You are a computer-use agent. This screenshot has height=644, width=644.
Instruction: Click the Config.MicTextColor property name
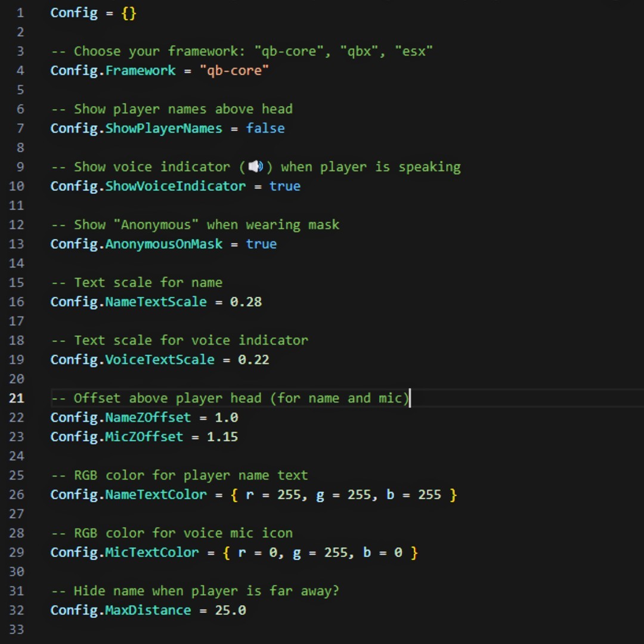125,552
